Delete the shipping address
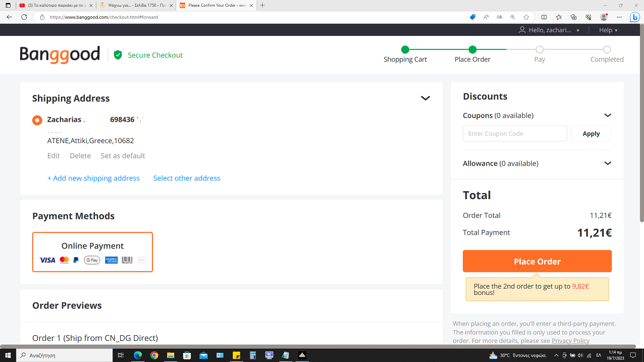 coord(80,156)
